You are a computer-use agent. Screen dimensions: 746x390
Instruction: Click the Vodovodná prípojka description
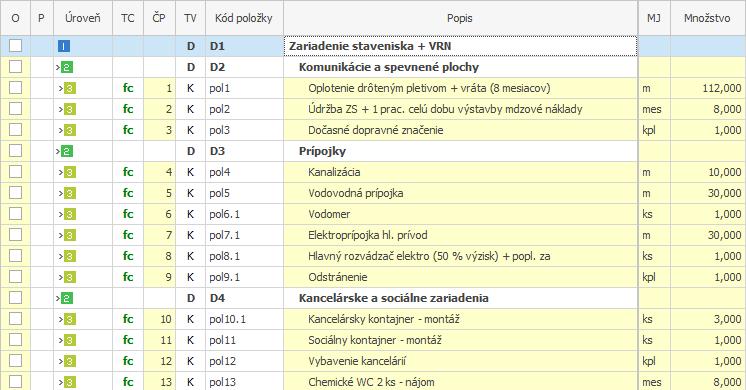(461, 193)
